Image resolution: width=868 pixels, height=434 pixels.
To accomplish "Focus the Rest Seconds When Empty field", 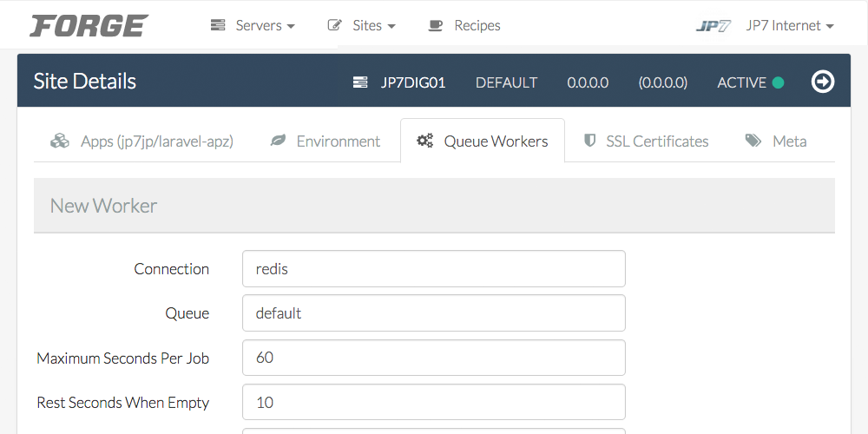I will 433,402.
